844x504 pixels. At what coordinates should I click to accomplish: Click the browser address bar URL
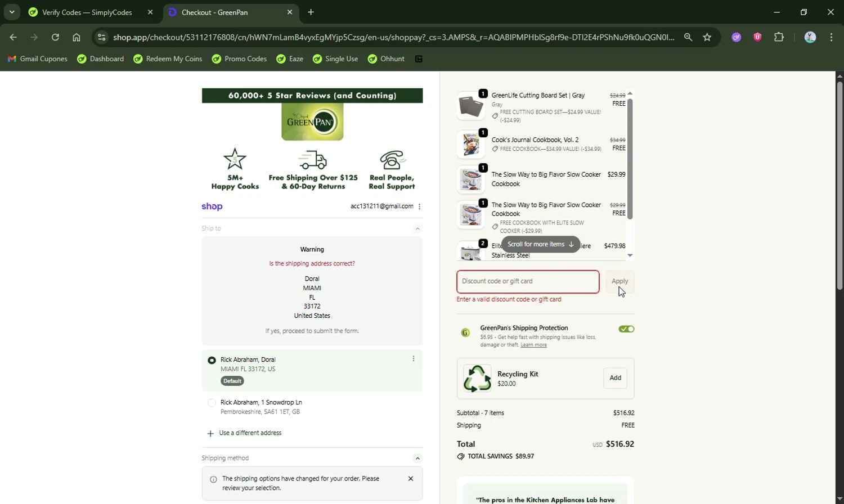(x=393, y=37)
